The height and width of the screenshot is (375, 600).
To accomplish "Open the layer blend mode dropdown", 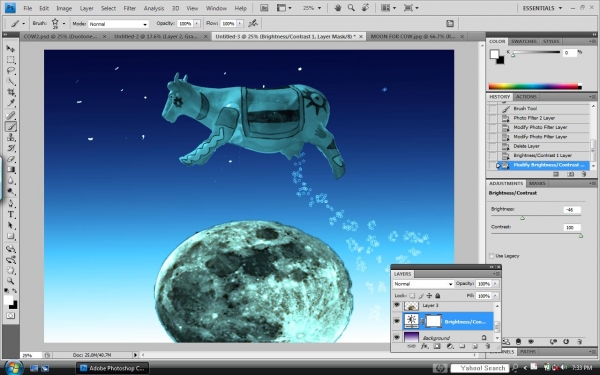I will 423,284.
